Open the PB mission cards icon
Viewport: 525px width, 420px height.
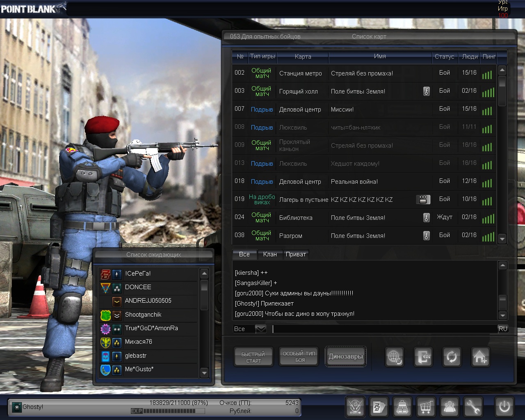pyautogui.click(x=379, y=407)
